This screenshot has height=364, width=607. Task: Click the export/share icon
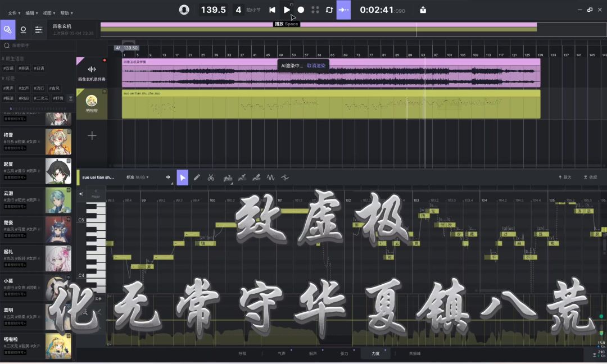(423, 10)
